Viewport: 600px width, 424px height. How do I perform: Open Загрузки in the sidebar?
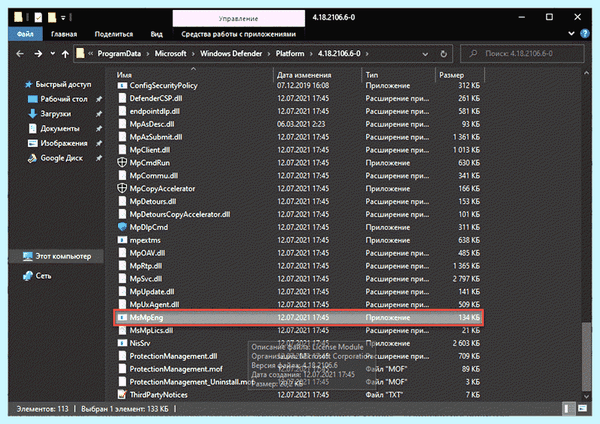(x=55, y=114)
